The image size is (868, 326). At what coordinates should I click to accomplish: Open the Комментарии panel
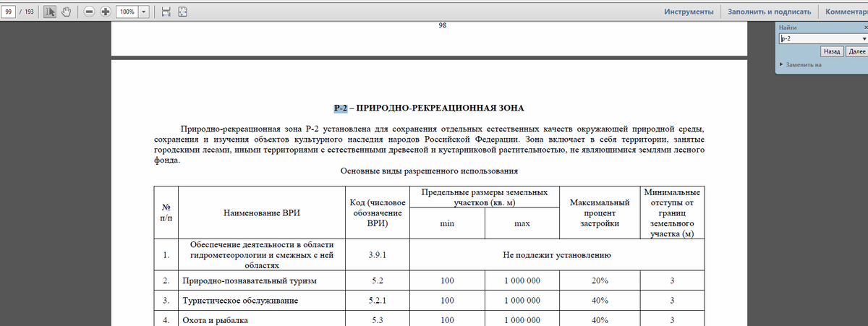pyautogui.click(x=845, y=12)
